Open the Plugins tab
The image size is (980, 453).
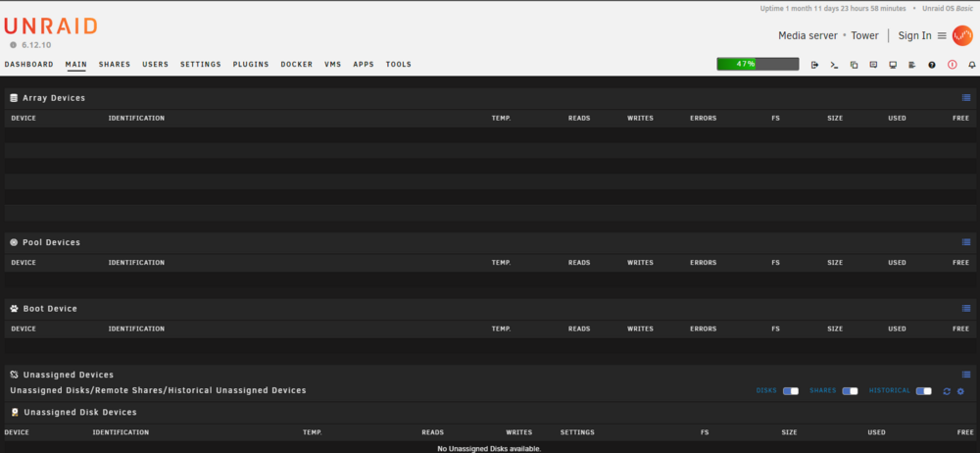click(251, 65)
